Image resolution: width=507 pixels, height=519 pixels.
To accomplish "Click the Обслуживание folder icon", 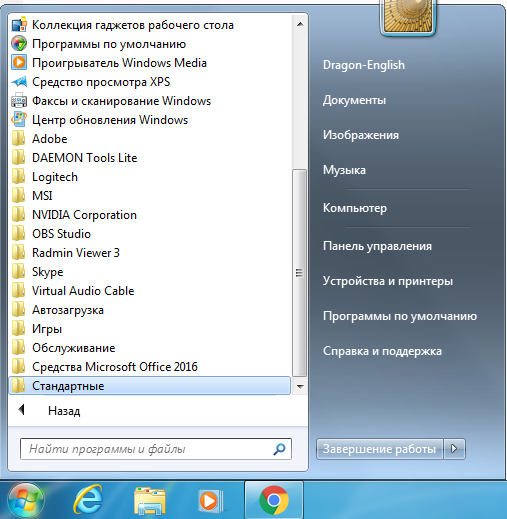I will (x=18, y=348).
